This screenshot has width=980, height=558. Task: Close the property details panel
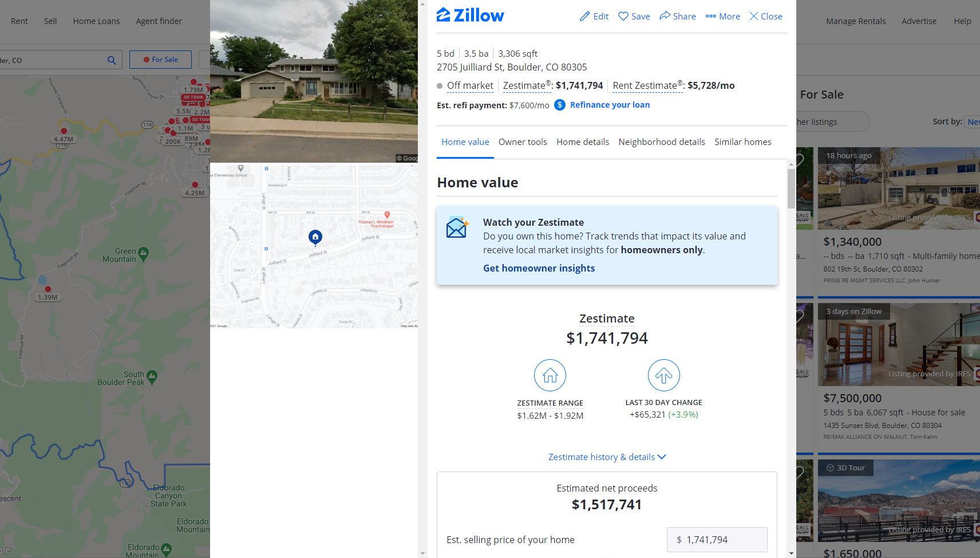[766, 16]
